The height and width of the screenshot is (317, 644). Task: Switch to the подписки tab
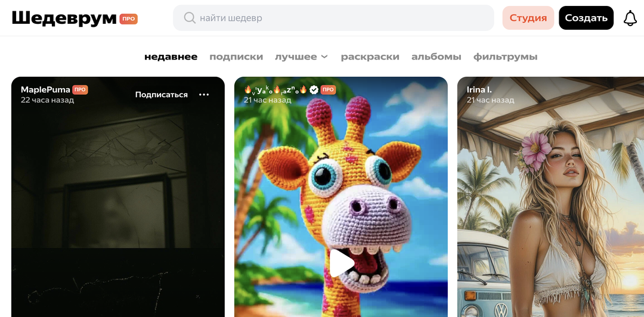[236, 57]
